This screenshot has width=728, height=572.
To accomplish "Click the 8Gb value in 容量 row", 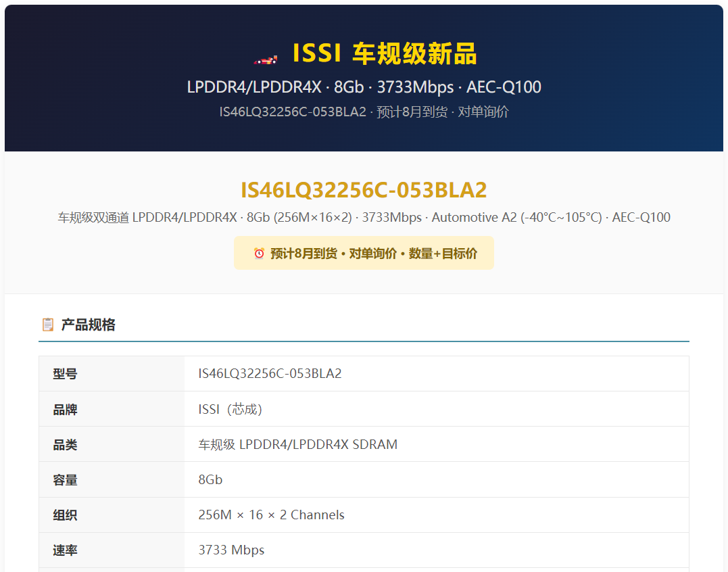I will 210,479.
